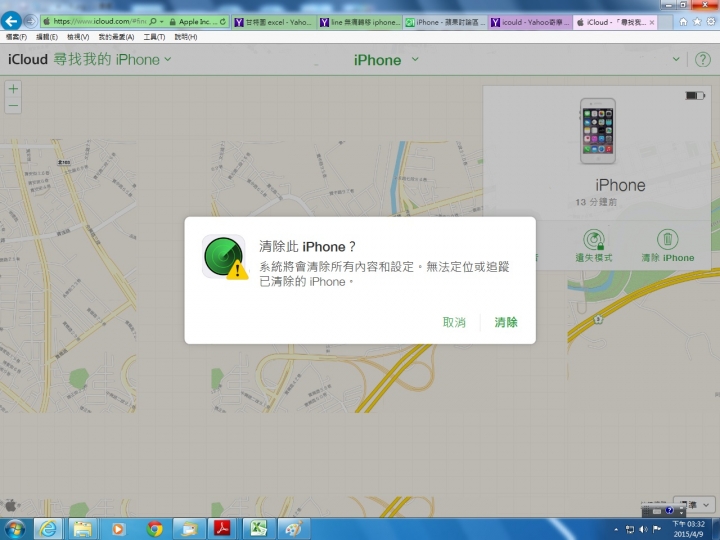Viewport: 720px width, 540px height.
Task: Click the Find My iPhone radar warning icon
Action: point(225,257)
